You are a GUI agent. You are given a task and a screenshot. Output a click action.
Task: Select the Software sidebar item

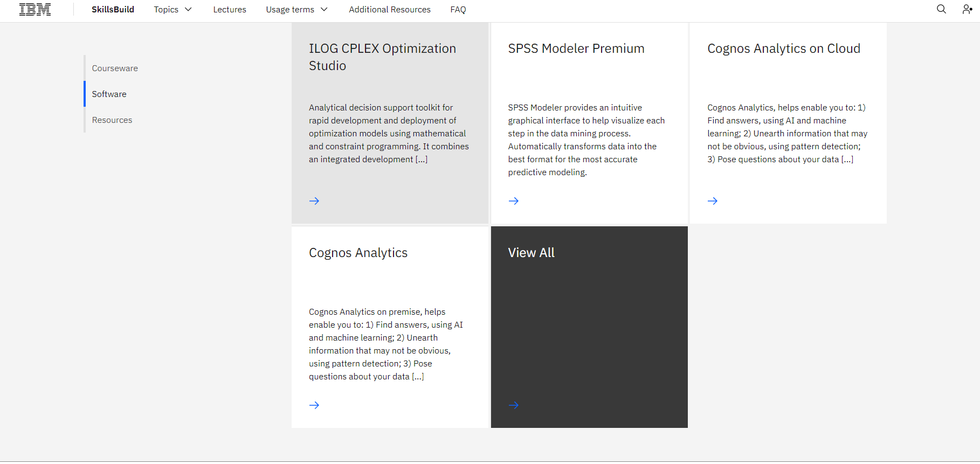coord(109,94)
